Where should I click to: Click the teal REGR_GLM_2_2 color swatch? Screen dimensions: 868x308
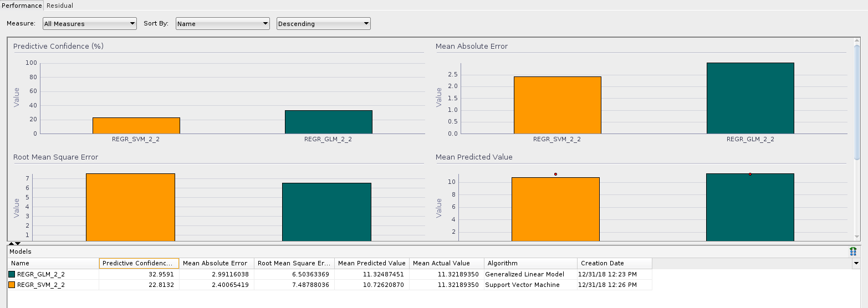(x=12, y=274)
